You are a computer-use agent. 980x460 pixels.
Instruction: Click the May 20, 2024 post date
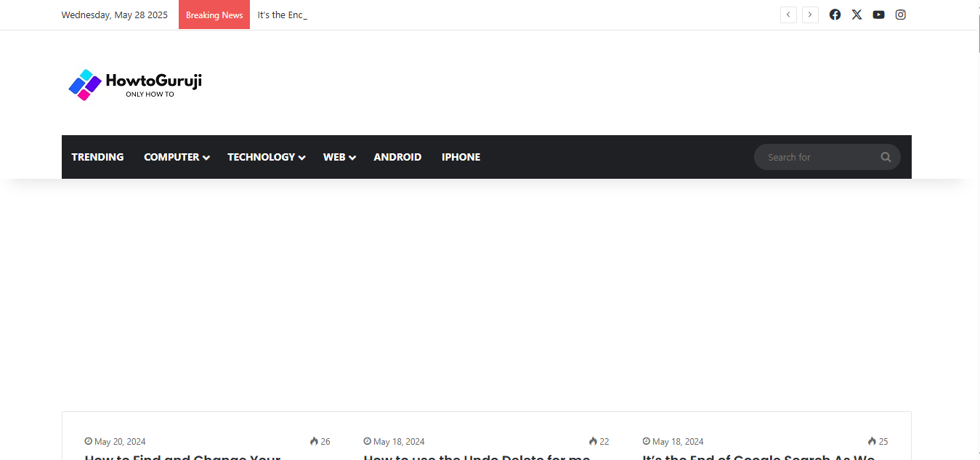(x=120, y=441)
